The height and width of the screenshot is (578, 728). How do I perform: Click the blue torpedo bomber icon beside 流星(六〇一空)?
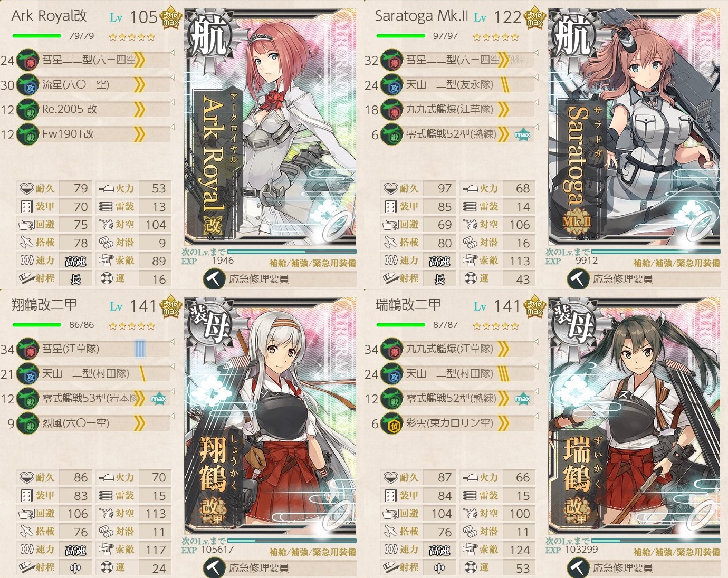pos(27,84)
